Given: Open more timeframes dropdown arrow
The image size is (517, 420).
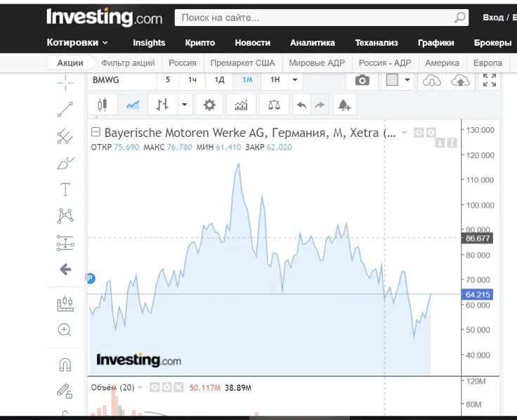Looking at the screenshot, I should (x=295, y=80).
